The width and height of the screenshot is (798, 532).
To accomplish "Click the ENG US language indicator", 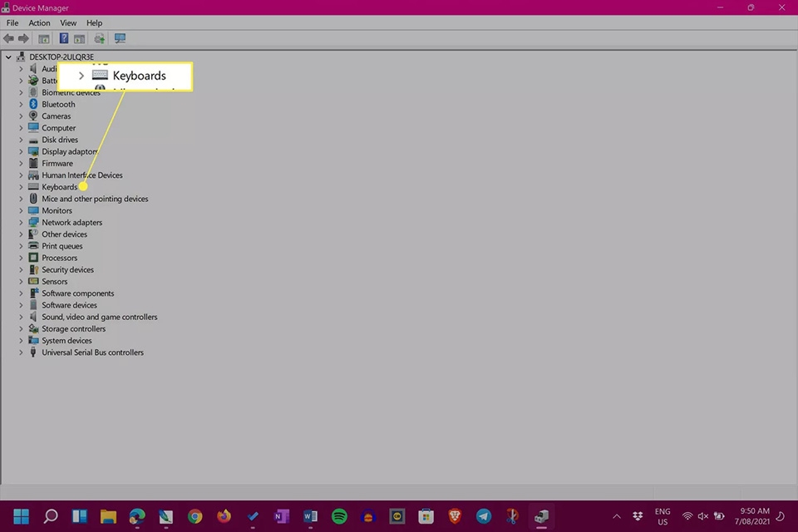I will (x=663, y=517).
